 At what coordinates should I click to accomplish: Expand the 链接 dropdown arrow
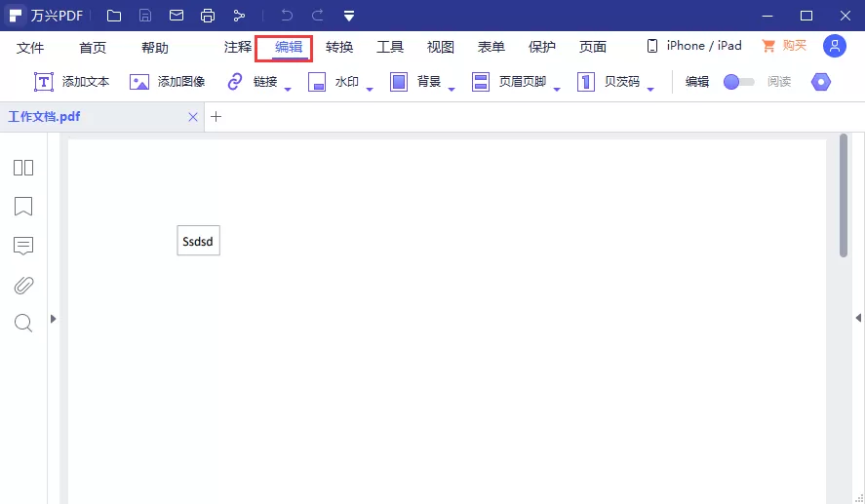tap(288, 89)
